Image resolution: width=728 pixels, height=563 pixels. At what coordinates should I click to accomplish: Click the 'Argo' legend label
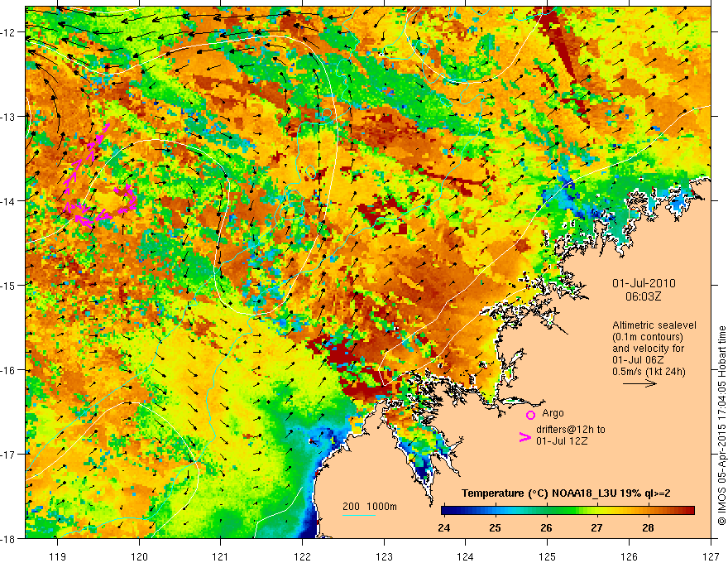553,413
